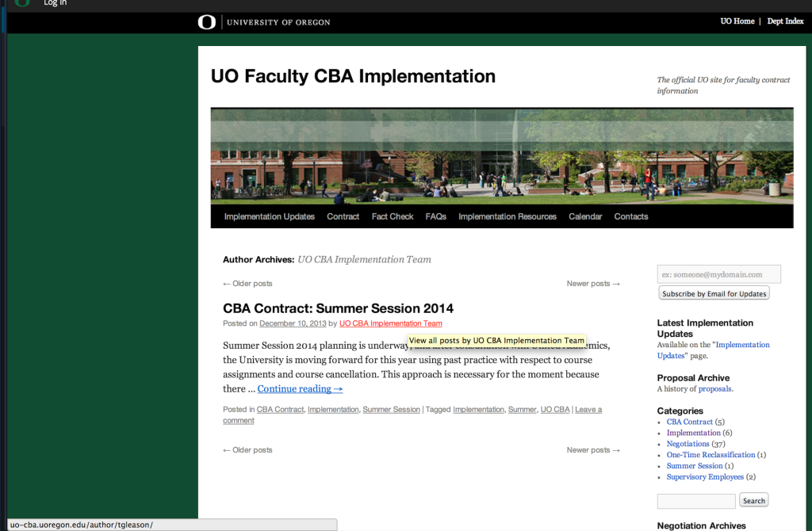Open the proposals history link
The height and width of the screenshot is (531, 812).
(714, 388)
